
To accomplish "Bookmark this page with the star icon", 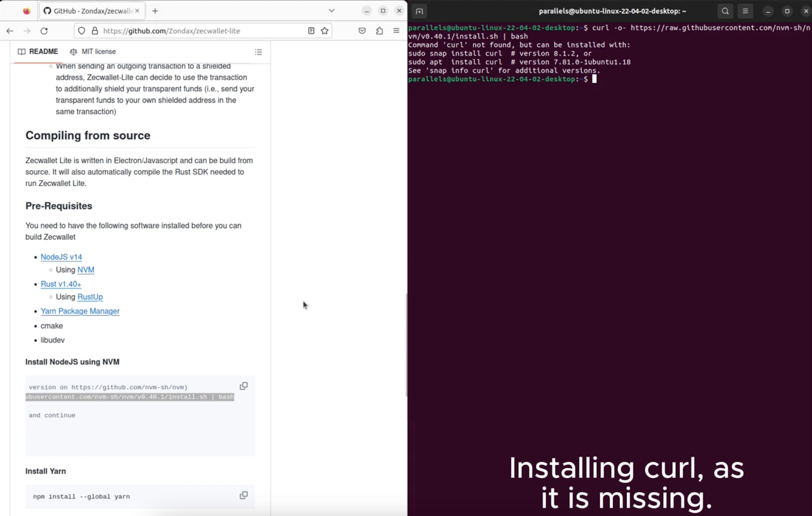I will tap(325, 31).
